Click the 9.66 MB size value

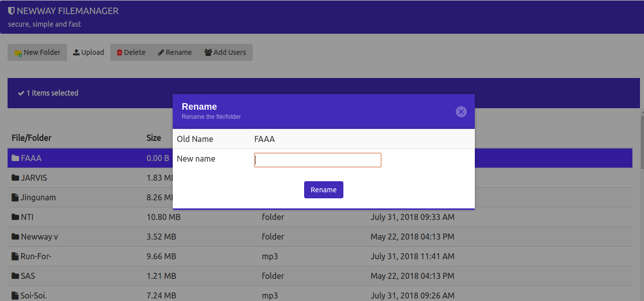coord(161,256)
